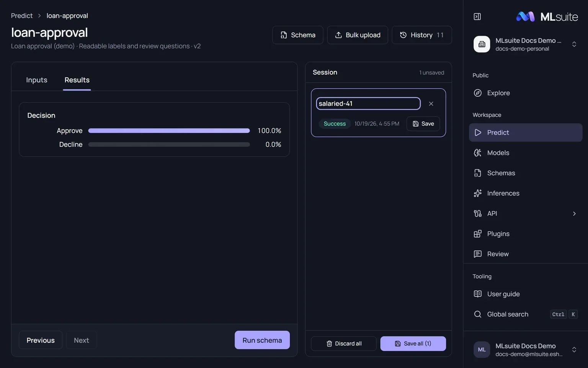
Task: Click the trash icon in Discard all
Action: [x=329, y=343]
